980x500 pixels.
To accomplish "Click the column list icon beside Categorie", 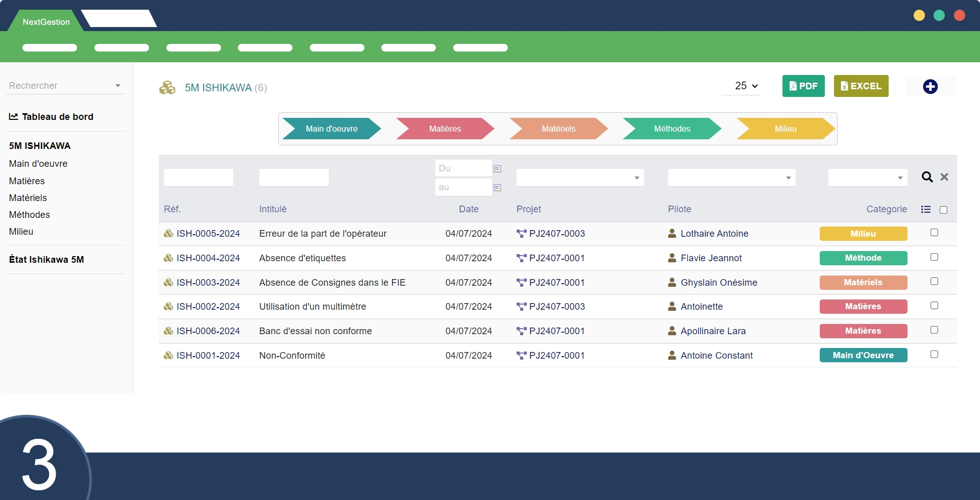I will [926, 210].
